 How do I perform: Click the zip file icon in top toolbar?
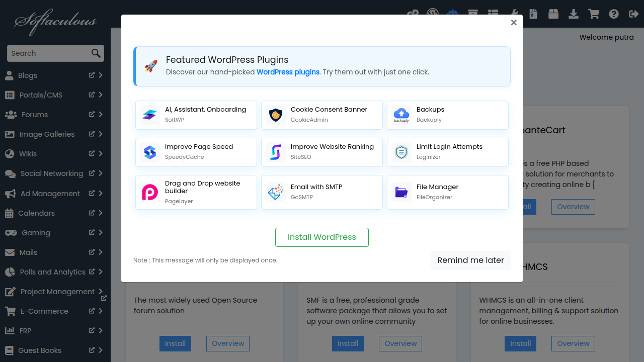point(533,14)
